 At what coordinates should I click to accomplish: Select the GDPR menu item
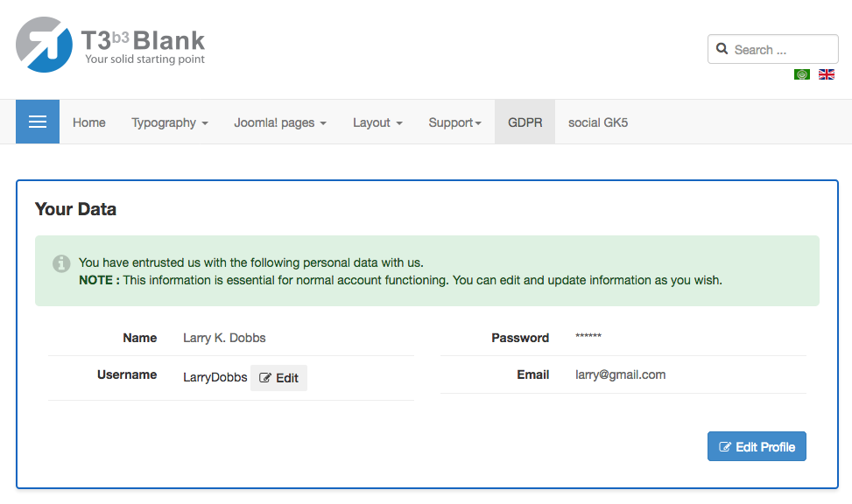coord(525,122)
